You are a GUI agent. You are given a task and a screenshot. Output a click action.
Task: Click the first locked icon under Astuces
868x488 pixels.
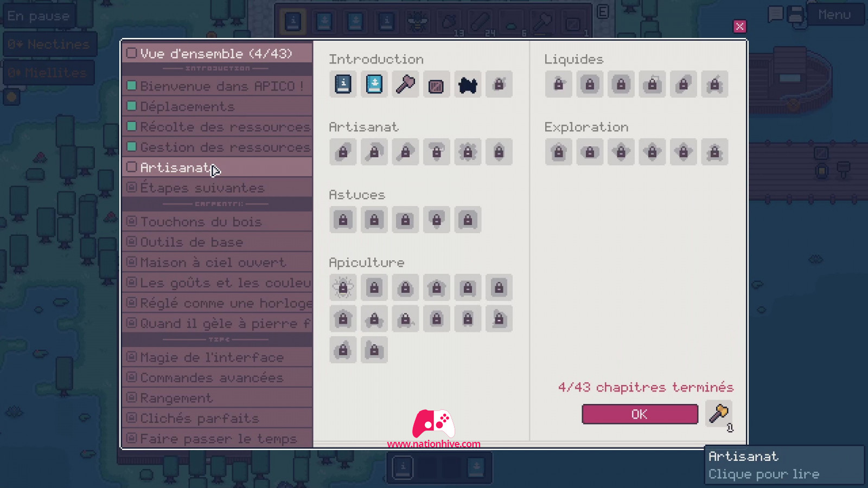[343, 220]
